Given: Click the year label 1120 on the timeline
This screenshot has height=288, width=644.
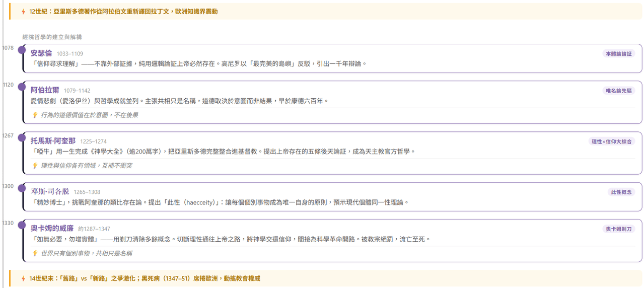Looking at the screenshot, I should pyautogui.click(x=8, y=85).
